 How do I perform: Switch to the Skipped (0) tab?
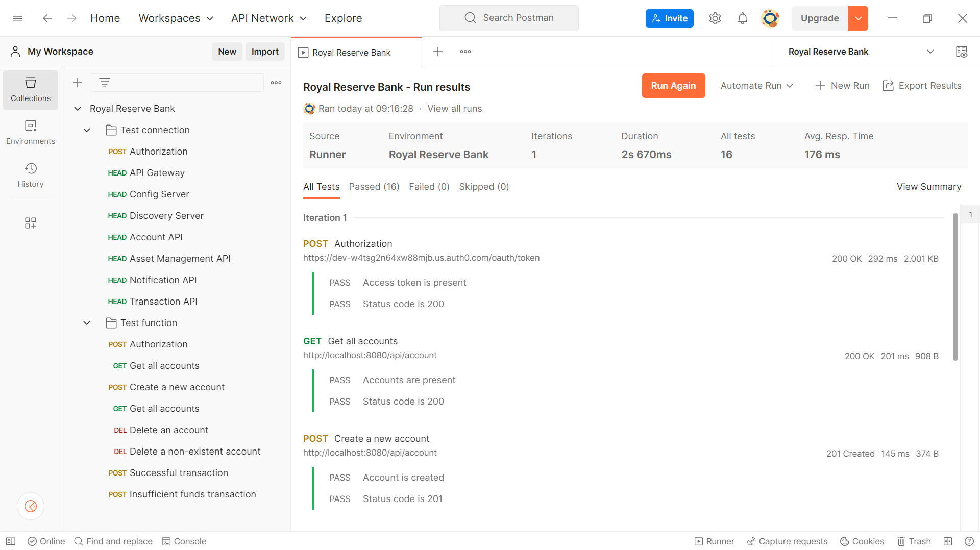(x=484, y=187)
